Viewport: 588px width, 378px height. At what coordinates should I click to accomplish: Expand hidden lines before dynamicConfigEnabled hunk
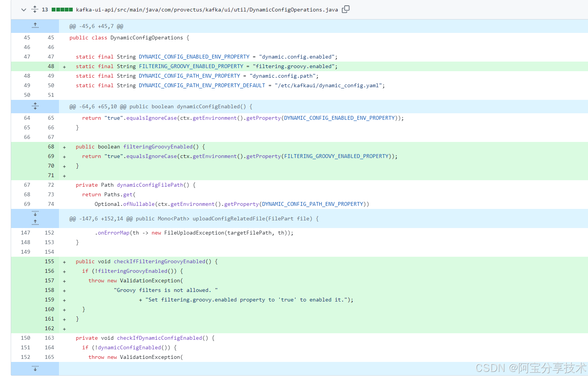[x=35, y=106]
